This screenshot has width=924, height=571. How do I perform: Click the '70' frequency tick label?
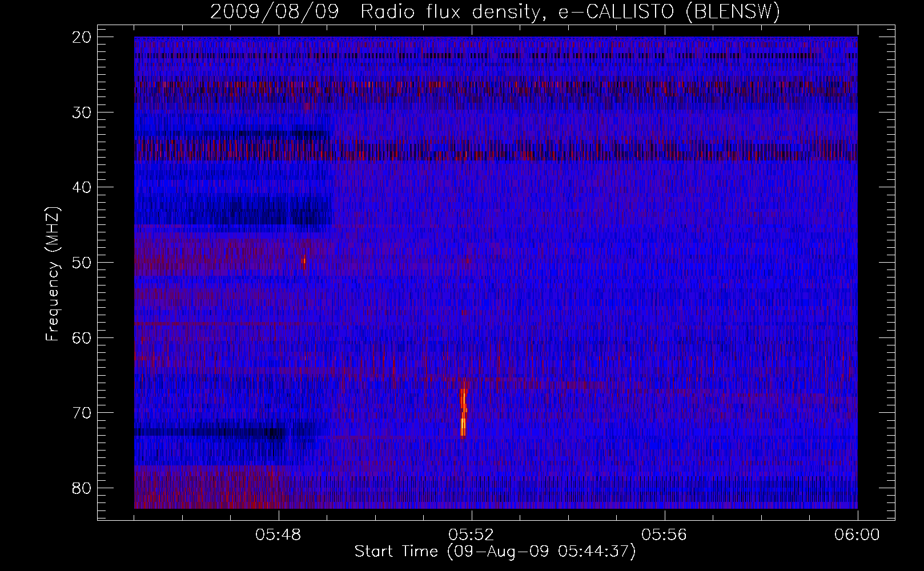[x=82, y=413]
